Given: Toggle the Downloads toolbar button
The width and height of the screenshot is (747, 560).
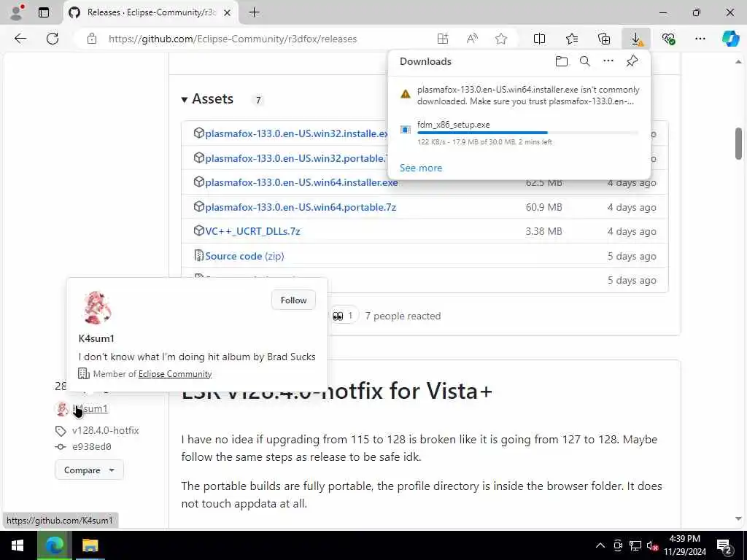Looking at the screenshot, I should pyautogui.click(x=636, y=39).
